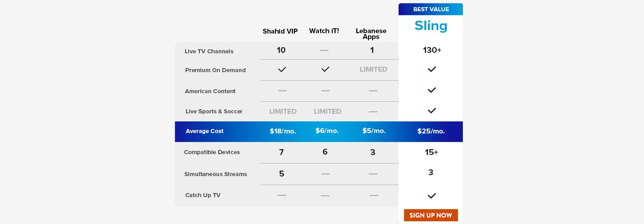Click the SIGN UP NOW button
Viewport: 644px width, 224px height.
431,215
